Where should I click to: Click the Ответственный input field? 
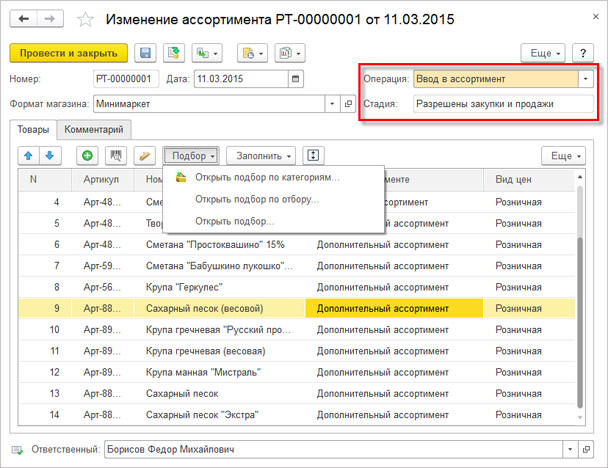(333, 449)
